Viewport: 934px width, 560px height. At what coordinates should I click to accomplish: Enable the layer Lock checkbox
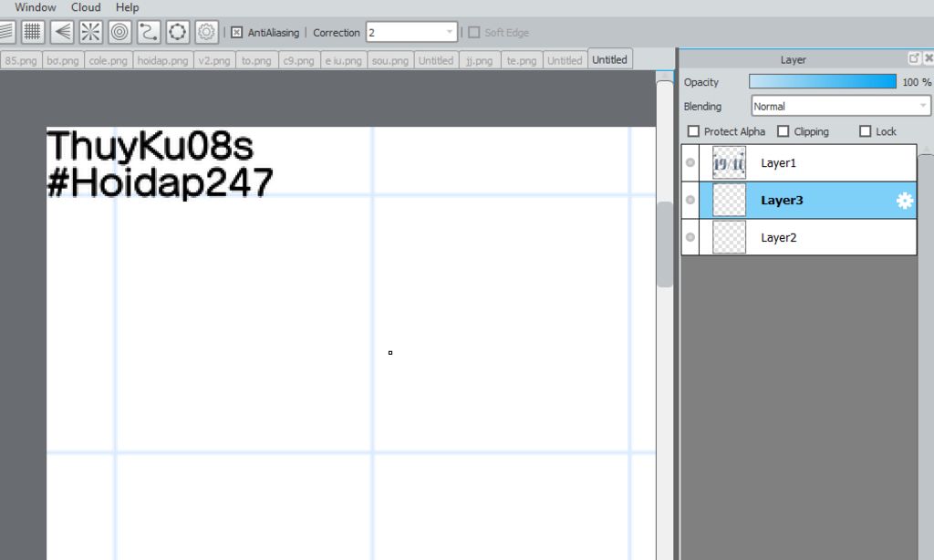(x=866, y=131)
